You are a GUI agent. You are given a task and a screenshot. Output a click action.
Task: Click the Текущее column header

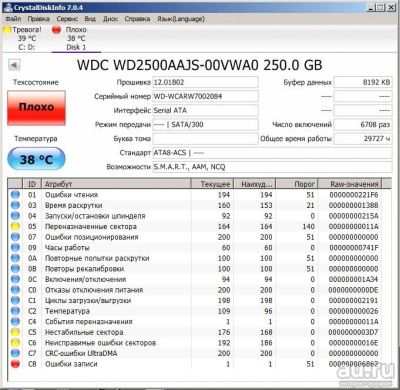[212, 184]
